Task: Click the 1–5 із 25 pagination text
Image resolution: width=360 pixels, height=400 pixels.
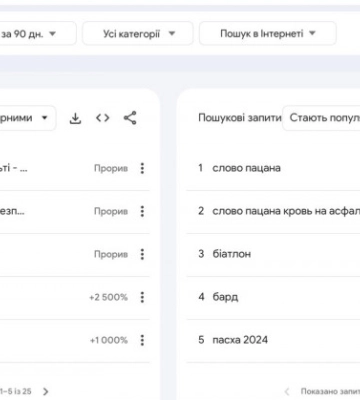Action: (16, 391)
